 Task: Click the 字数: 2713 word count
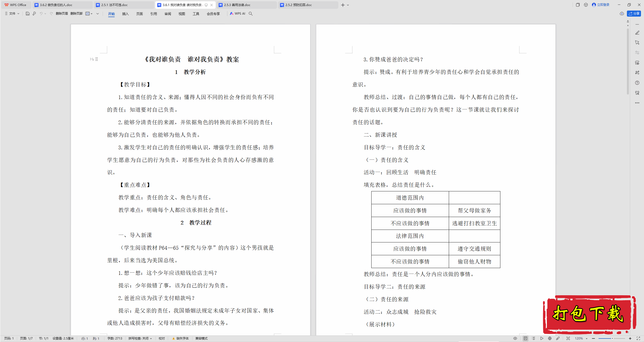(115, 338)
